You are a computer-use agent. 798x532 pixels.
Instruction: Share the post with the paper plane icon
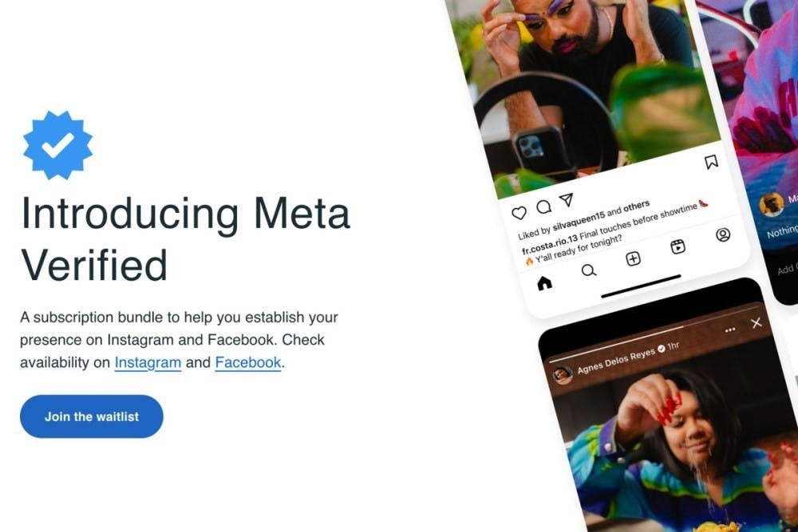(566, 199)
